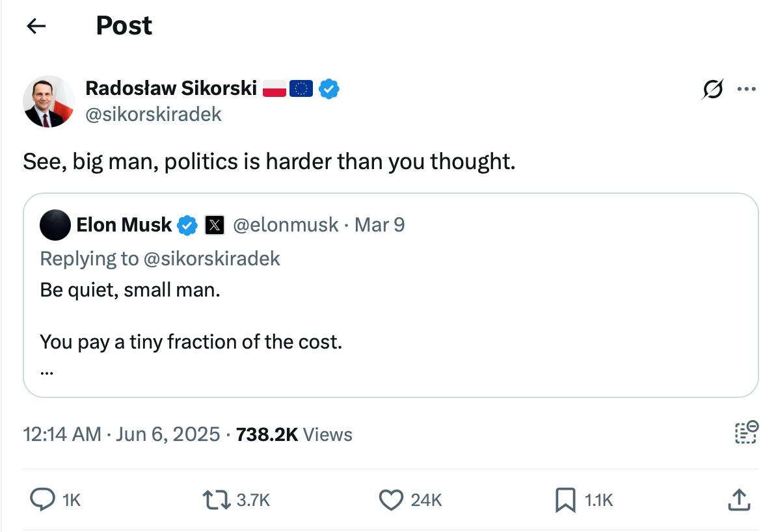Screen dimensions: 778x532
Task: Click the blue verified badge next to Sikorski
Action: coord(329,88)
